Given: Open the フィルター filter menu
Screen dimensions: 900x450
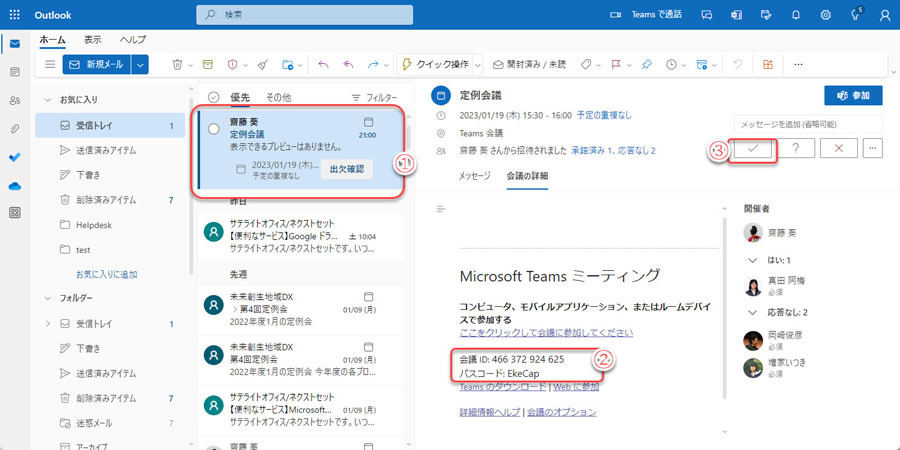Looking at the screenshot, I should pos(374,98).
